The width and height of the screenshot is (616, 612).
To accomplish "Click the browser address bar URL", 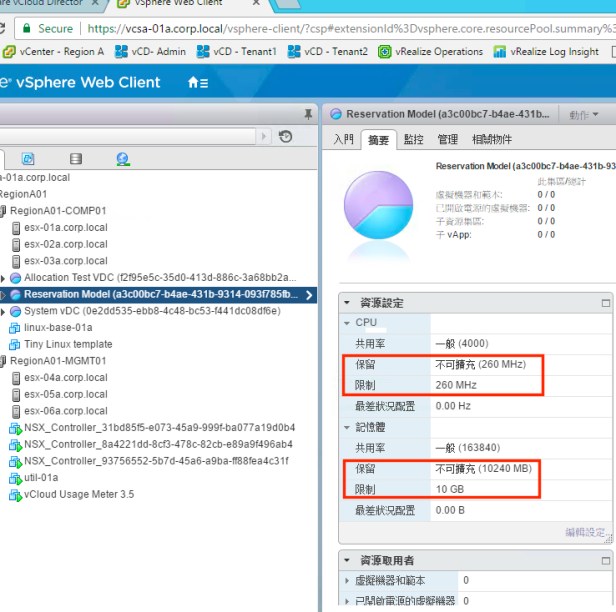I will tap(350, 29).
